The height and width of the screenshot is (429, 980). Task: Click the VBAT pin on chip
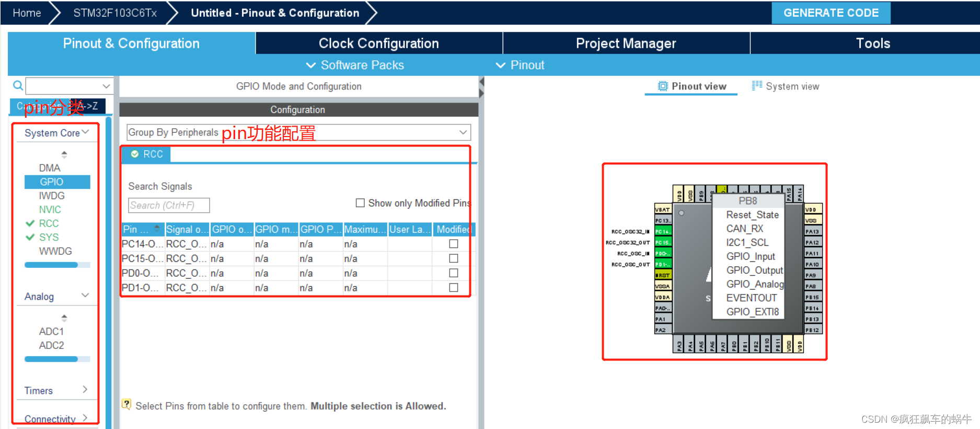[663, 209]
